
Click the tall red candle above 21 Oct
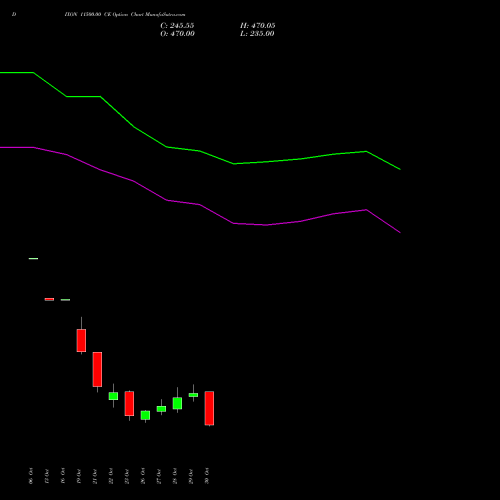(97, 369)
